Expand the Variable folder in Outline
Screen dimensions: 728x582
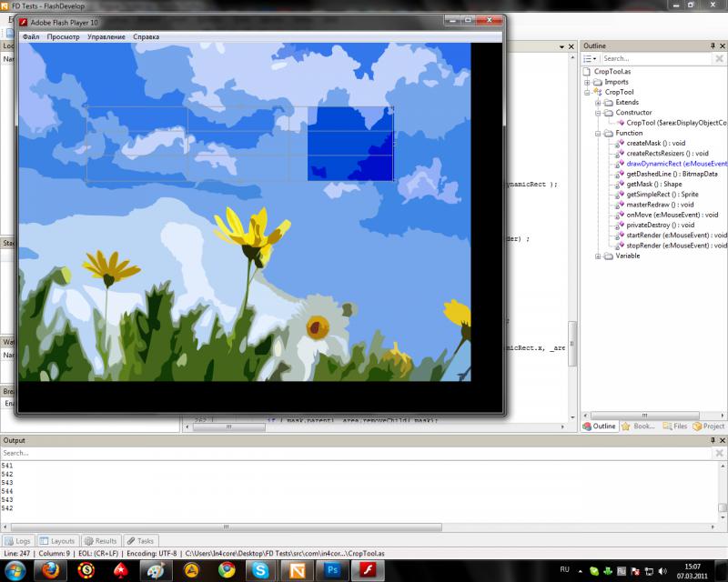click(598, 256)
